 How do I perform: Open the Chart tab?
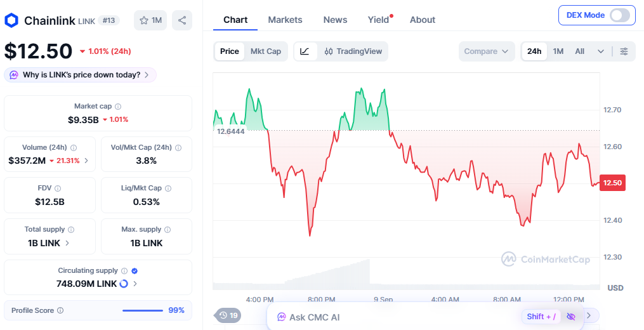235,20
